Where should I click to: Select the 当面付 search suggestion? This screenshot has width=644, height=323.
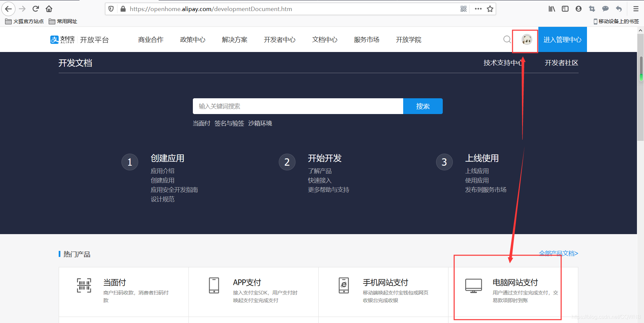[202, 123]
